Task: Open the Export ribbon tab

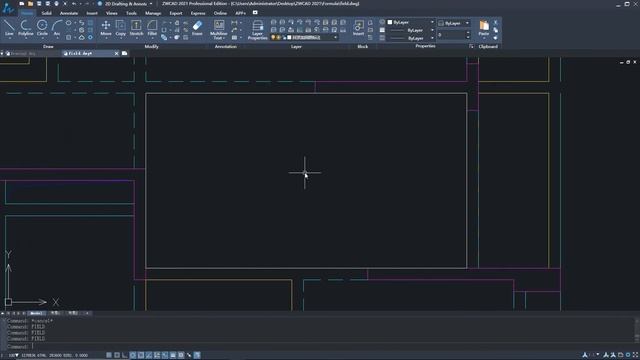Action: [x=176, y=13]
